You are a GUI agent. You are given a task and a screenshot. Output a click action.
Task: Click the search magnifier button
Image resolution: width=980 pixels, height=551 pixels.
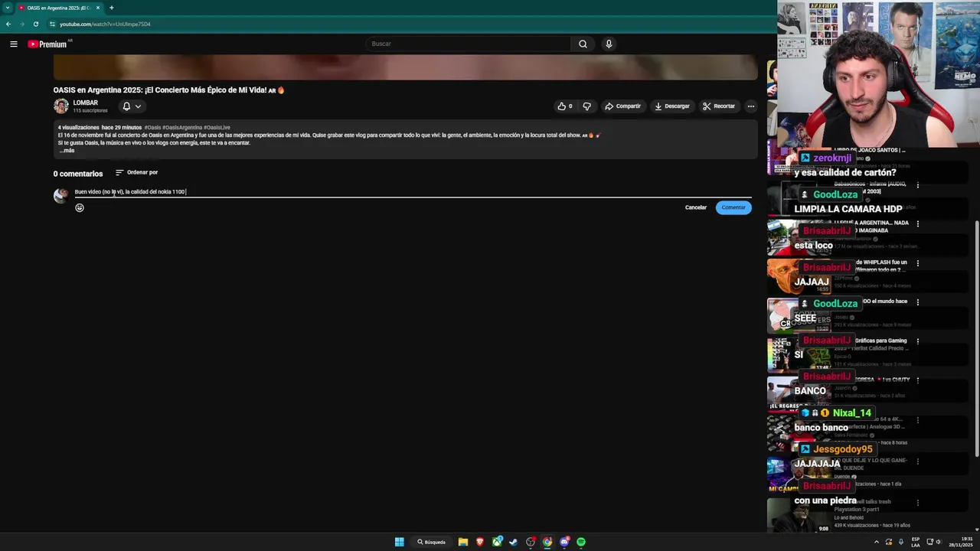[x=583, y=44]
